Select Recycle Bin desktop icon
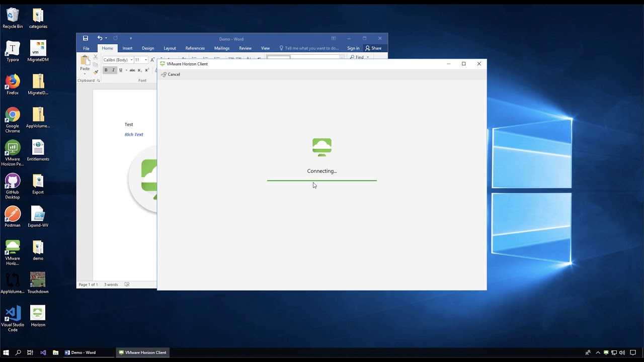This screenshot has height=362, width=644. [x=13, y=19]
